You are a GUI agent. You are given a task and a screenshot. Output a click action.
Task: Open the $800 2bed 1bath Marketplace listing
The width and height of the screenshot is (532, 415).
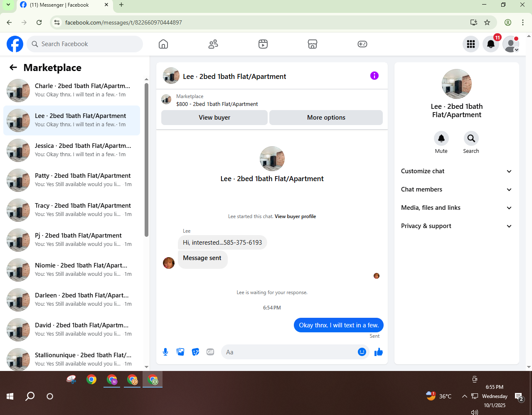217,104
